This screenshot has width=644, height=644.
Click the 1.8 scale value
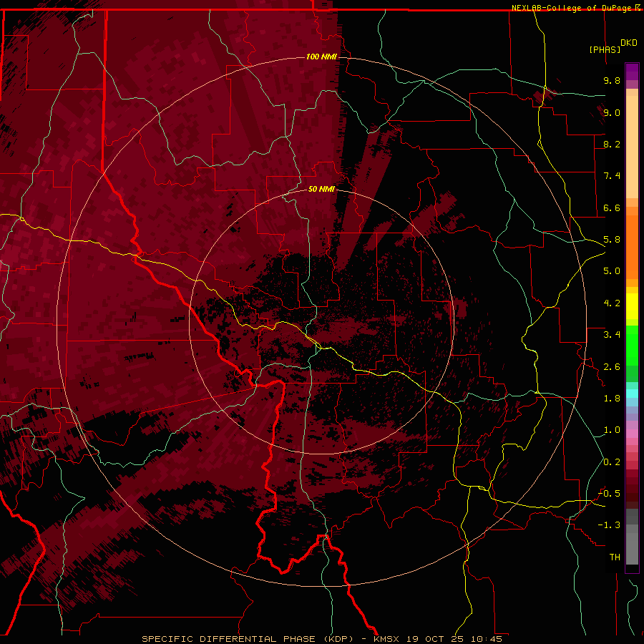tap(612, 399)
